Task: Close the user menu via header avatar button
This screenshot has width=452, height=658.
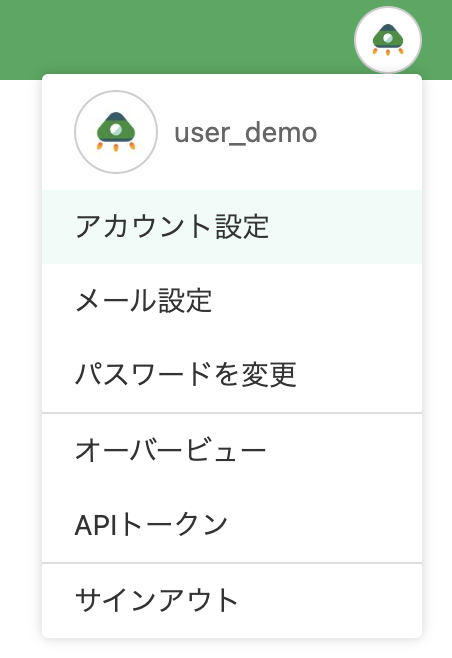Action: point(388,40)
